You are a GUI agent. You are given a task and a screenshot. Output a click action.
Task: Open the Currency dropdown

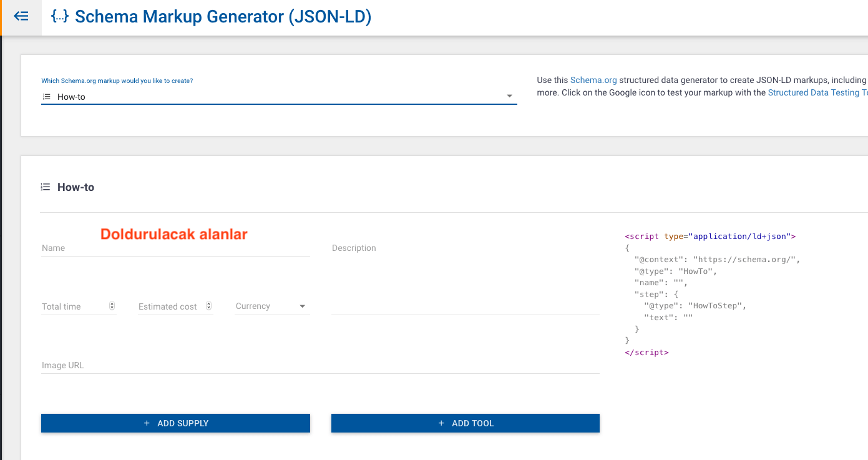[x=272, y=306]
